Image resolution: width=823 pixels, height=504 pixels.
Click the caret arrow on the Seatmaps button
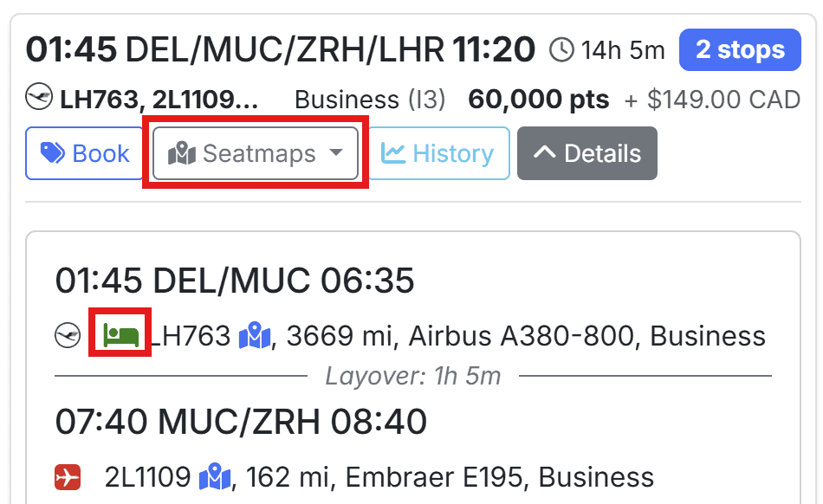coord(336,154)
